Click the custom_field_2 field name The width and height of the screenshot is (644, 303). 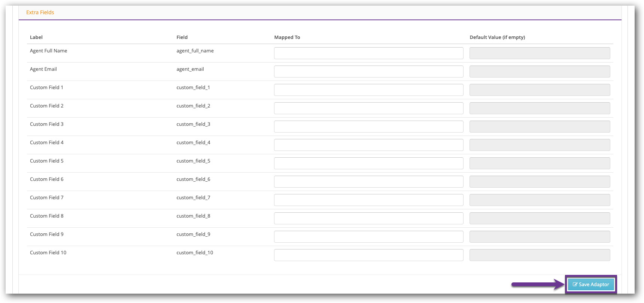(x=193, y=106)
